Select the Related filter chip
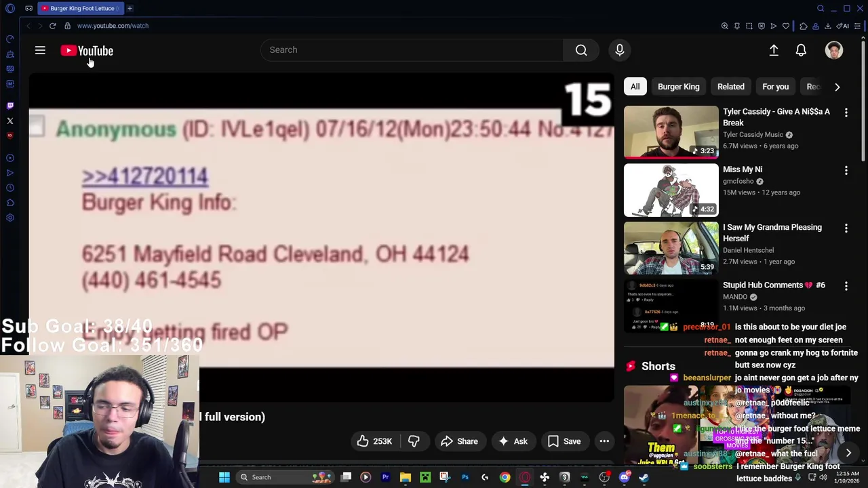Viewport: 868px width, 488px height. (731, 87)
